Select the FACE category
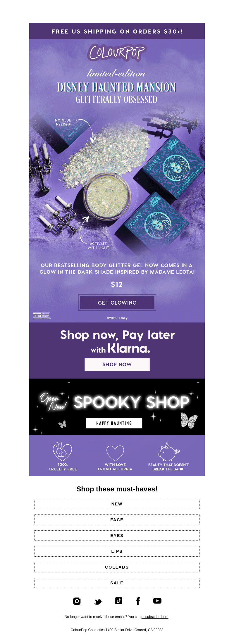 pos(117,520)
